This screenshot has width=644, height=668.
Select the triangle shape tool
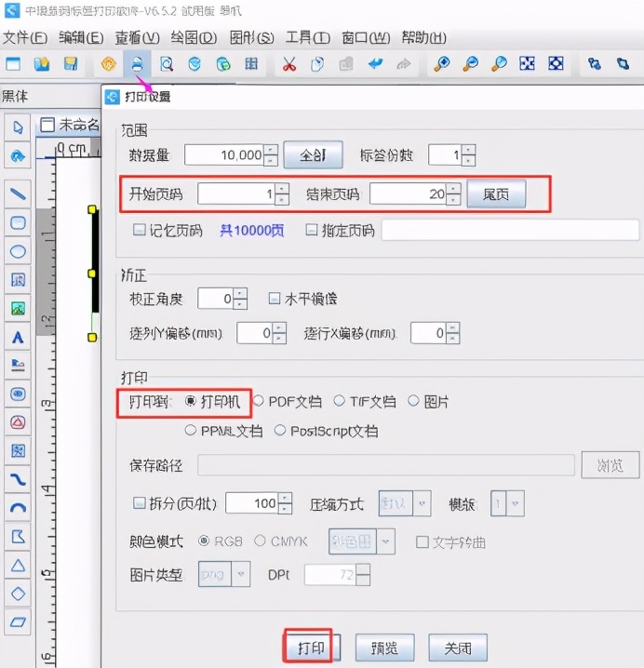18,566
